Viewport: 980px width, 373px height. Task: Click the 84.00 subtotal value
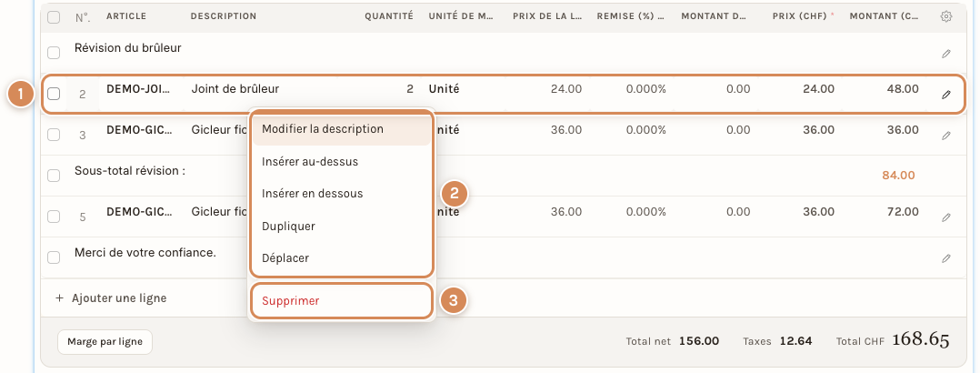point(898,176)
